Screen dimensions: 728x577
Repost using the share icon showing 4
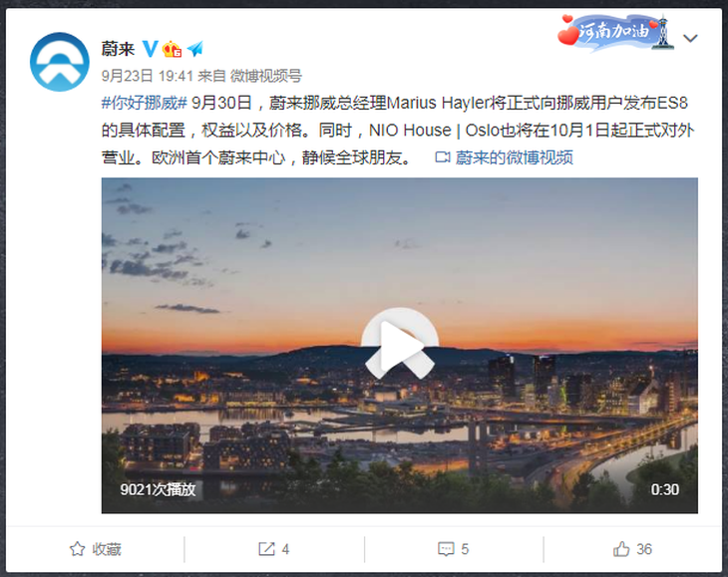pyautogui.click(x=266, y=549)
